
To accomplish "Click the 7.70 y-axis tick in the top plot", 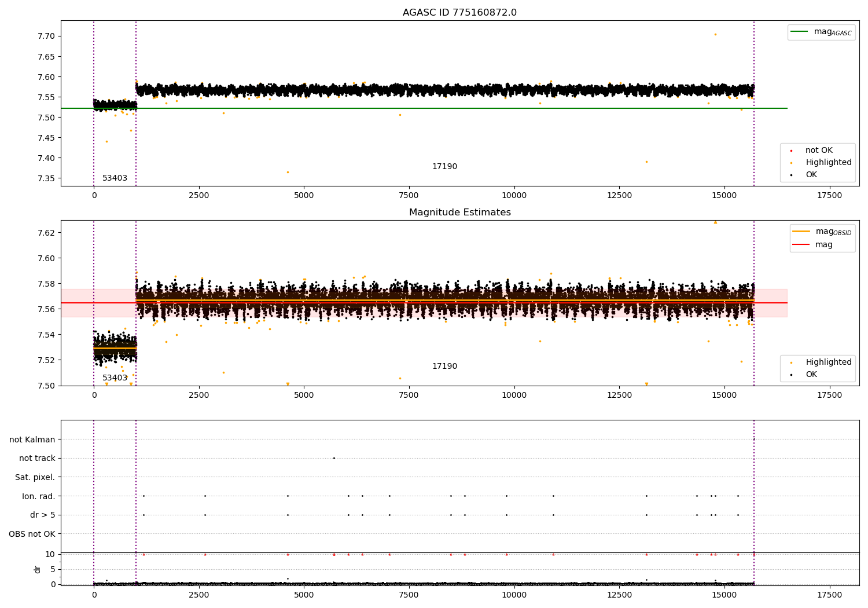I will click(x=46, y=36).
